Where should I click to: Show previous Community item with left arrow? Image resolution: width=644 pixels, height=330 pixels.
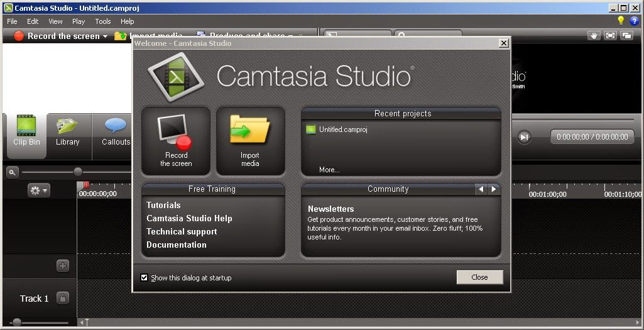click(x=481, y=189)
